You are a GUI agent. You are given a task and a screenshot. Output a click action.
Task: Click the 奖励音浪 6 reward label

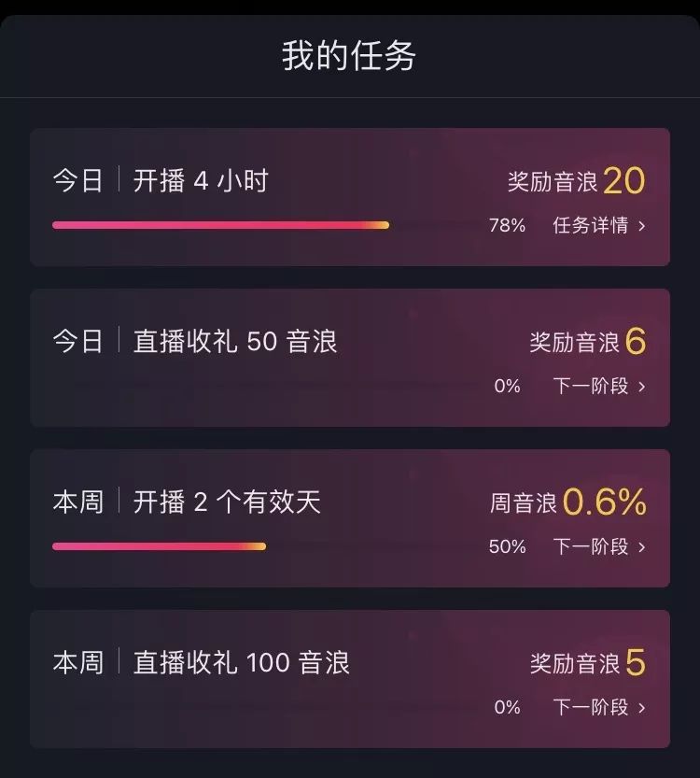588,342
